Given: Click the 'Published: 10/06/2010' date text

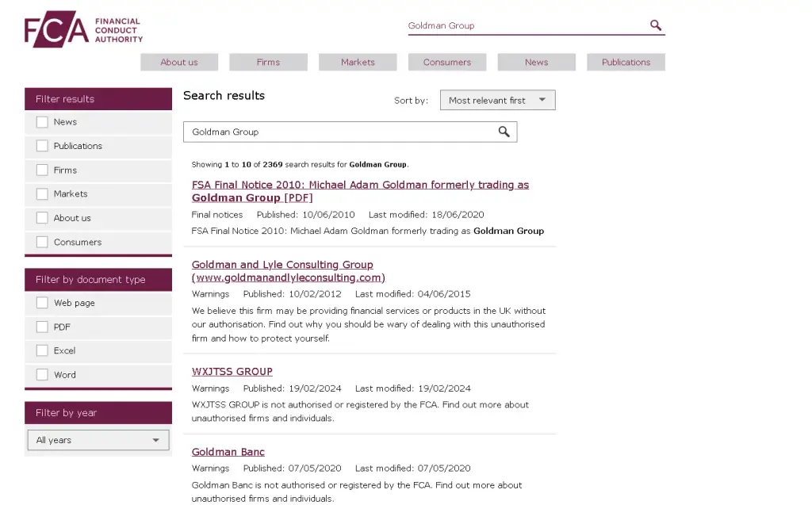Looking at the screenshot, I should (305, 214).
